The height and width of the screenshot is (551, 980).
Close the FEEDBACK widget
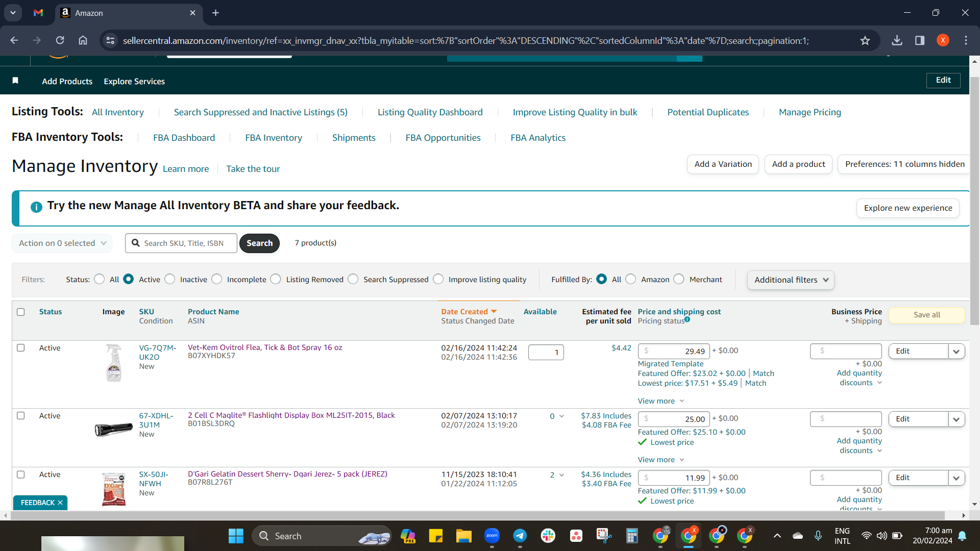coord(60,503)
